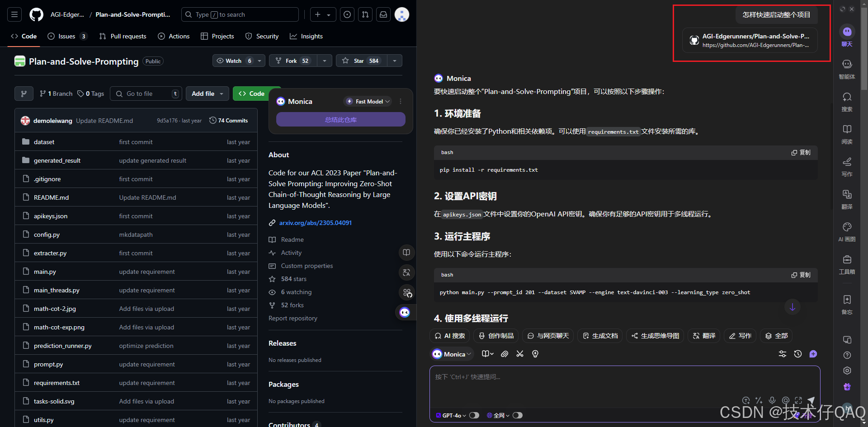Image resolution: width=868 pixels, height=427 pixels.
Task: Click the 与网页聊天 chat with page chip
Action: (548, 336)
